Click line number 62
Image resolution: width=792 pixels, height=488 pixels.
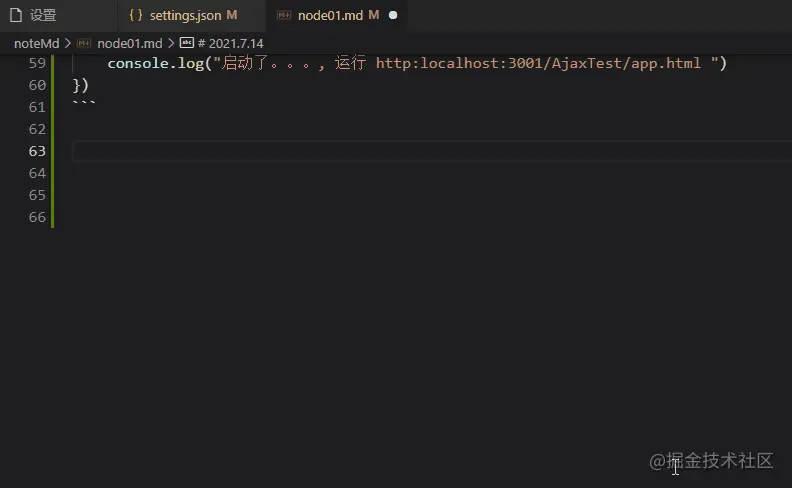(x=37, y=129)
